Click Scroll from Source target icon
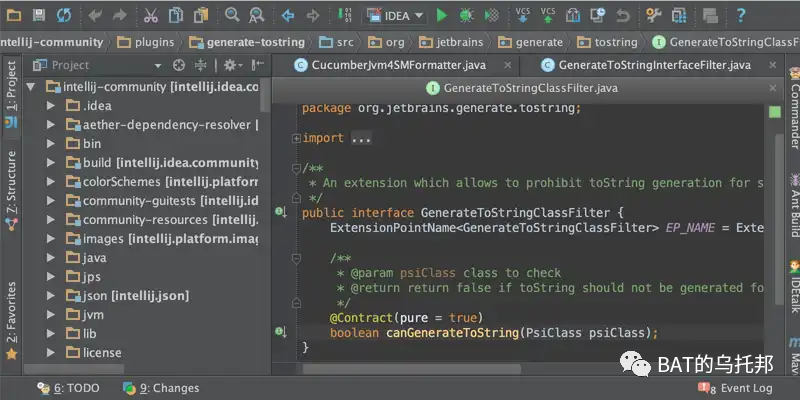 pyautogui.click(x=179, y=65)
